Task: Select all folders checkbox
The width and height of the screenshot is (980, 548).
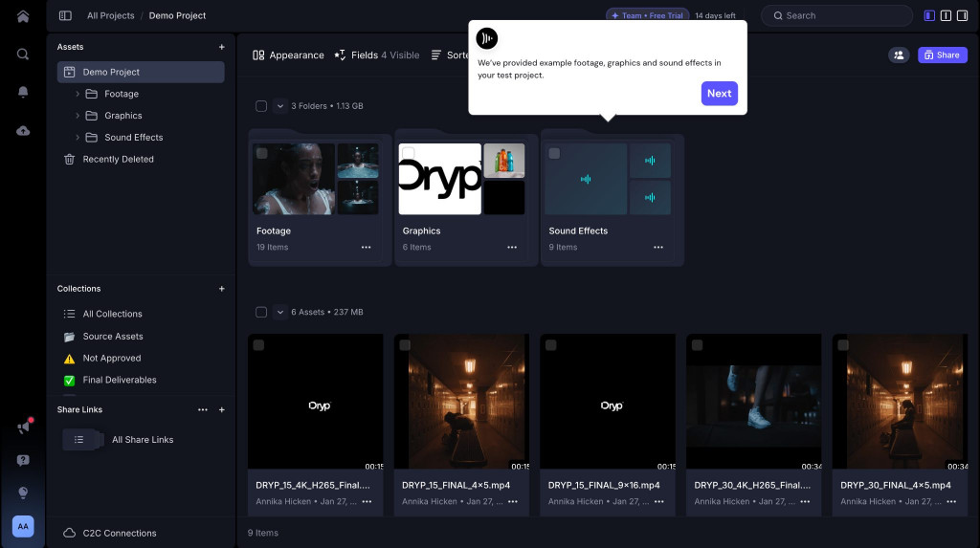Action: pyautogui.click(x=261, y=106)
